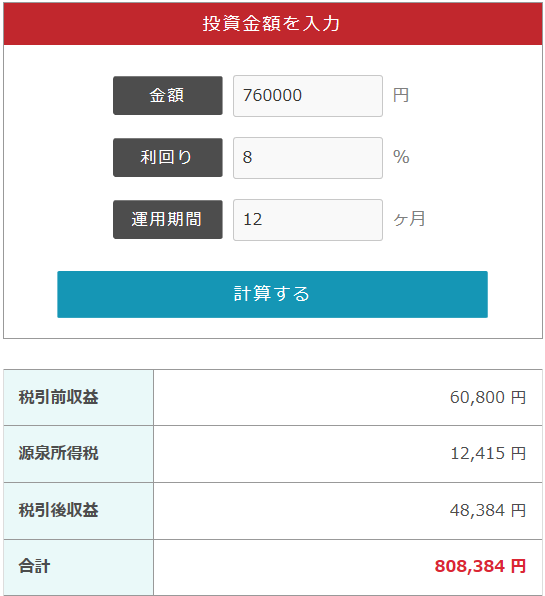
Task: Select the 税引後収益 row label
Action: [59, 510]
